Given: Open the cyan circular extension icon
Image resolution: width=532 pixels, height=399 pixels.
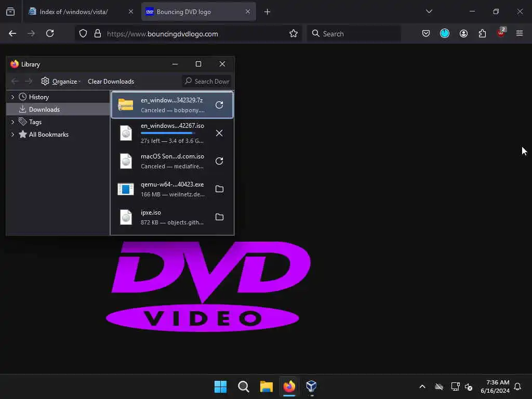Looking at the screenshot, I should click(445, 33).
